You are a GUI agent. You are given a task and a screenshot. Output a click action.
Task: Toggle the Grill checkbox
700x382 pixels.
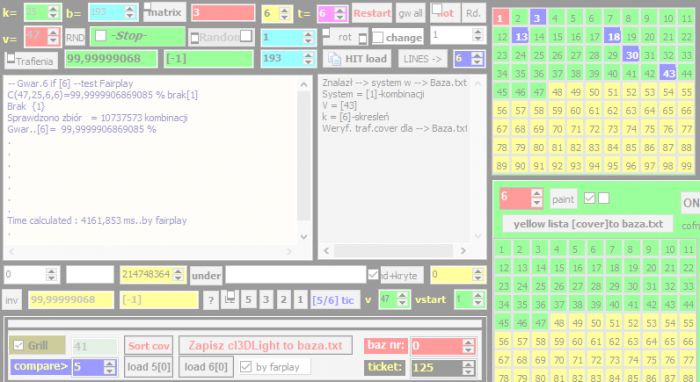click(19, 345)
